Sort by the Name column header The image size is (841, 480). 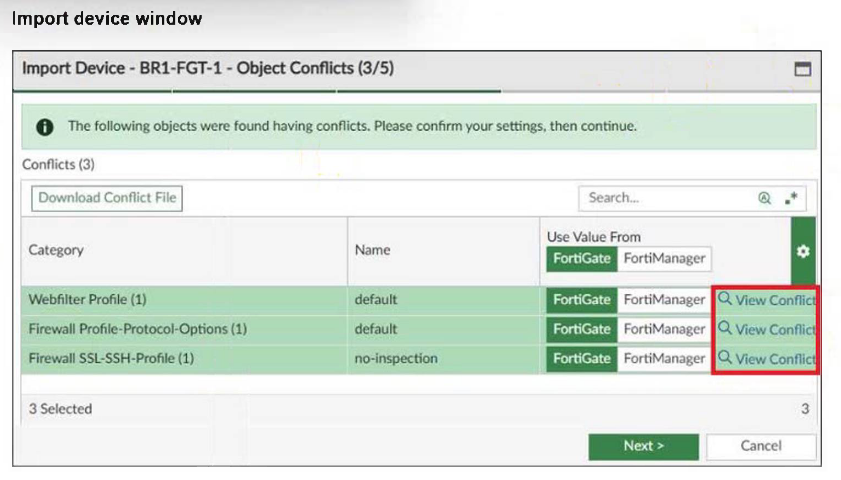click(372, 250)
